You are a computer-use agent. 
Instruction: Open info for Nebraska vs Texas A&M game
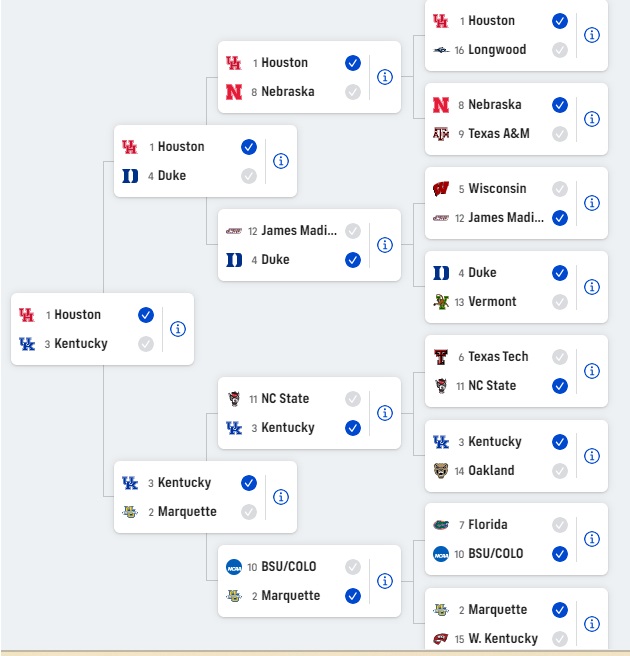click(x=592, y=119)
